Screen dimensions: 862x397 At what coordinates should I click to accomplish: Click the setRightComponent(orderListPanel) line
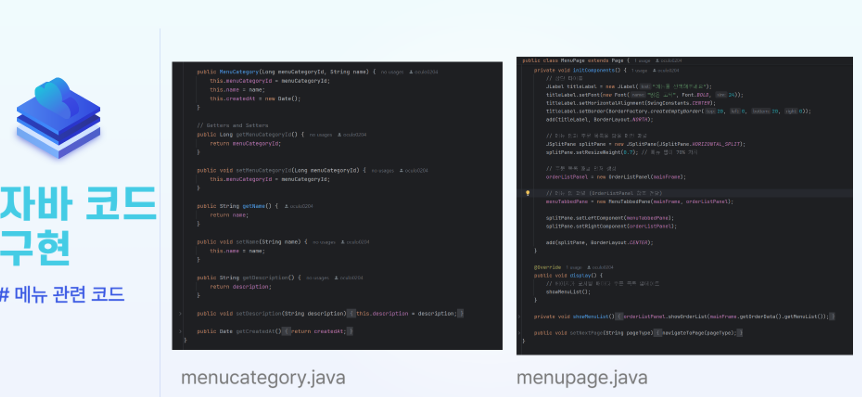pyautogui.click(x=611, y=226)
